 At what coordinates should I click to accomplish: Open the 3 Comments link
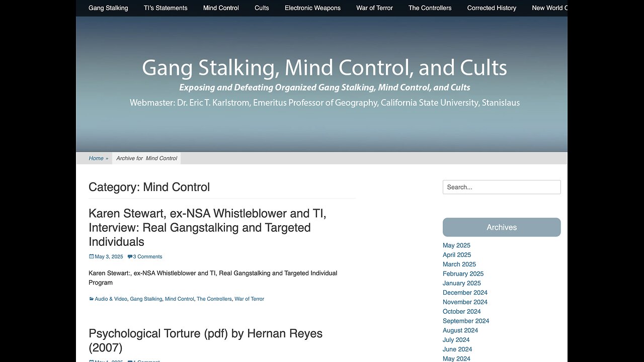click(147, 256)
